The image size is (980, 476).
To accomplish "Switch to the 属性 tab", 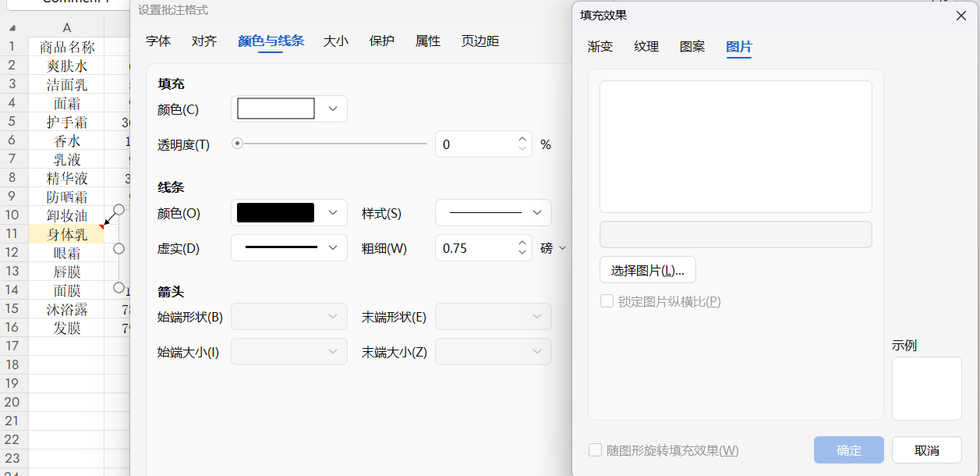I will (427, 41).
